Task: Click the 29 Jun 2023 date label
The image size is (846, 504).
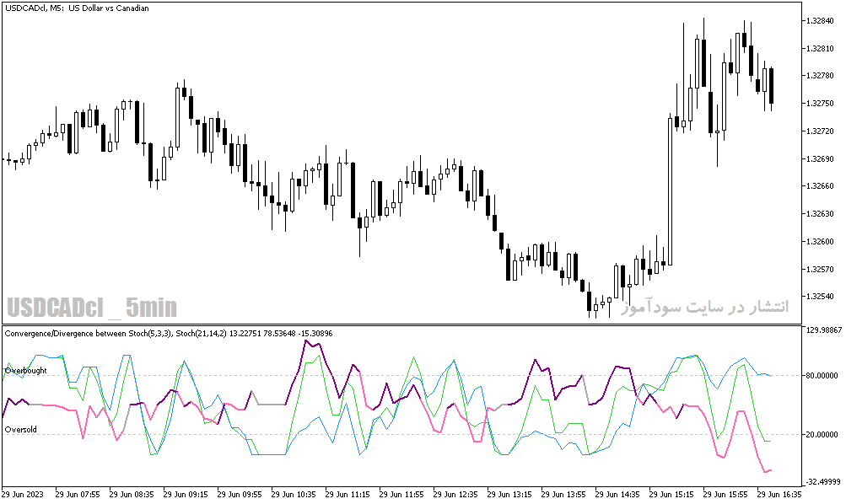Action: pos(23,494)
